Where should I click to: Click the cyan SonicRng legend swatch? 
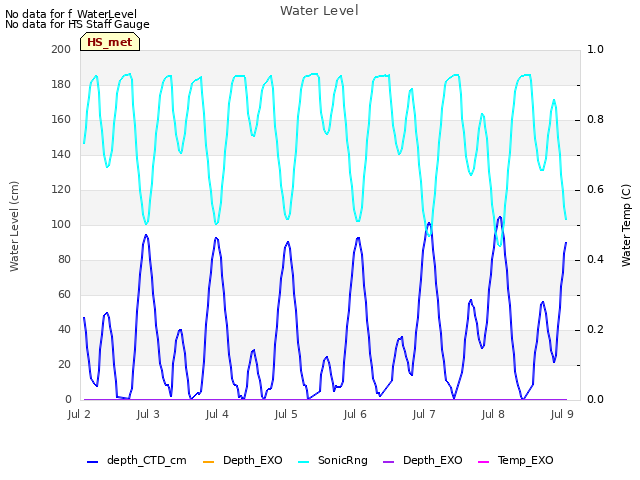tap(304, 462)
